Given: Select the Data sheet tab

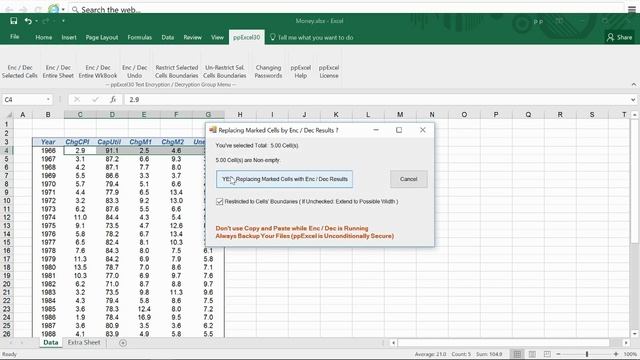Looking at the screenshot, I should pos(51,342).
